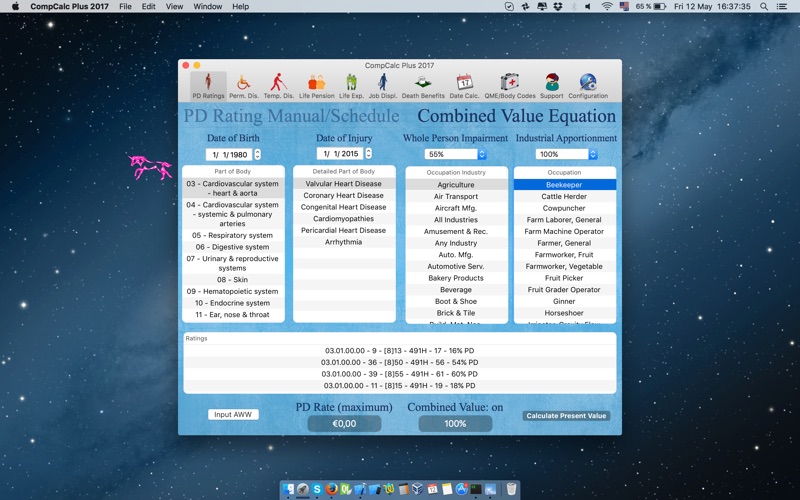
Task: Select Fruit Picker occupation
Action: (564, 278)
